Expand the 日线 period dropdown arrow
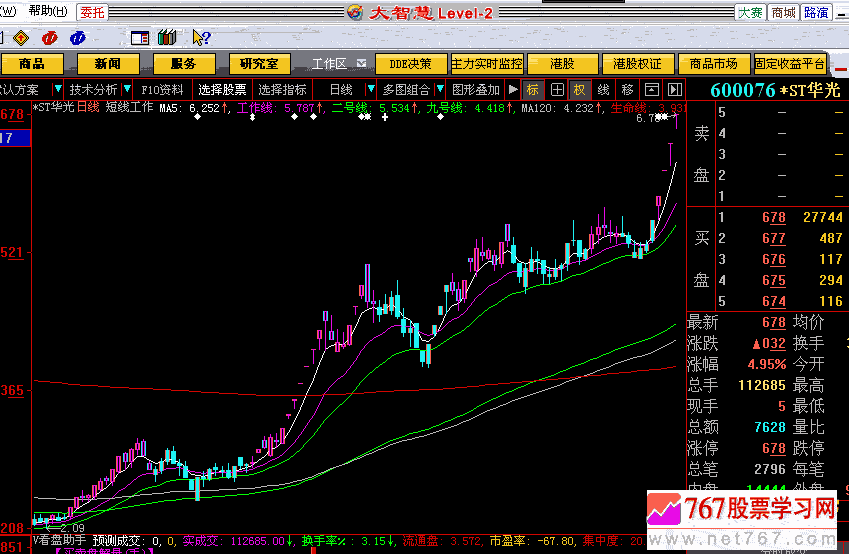The image size is (849, 554). click(371, 89)
